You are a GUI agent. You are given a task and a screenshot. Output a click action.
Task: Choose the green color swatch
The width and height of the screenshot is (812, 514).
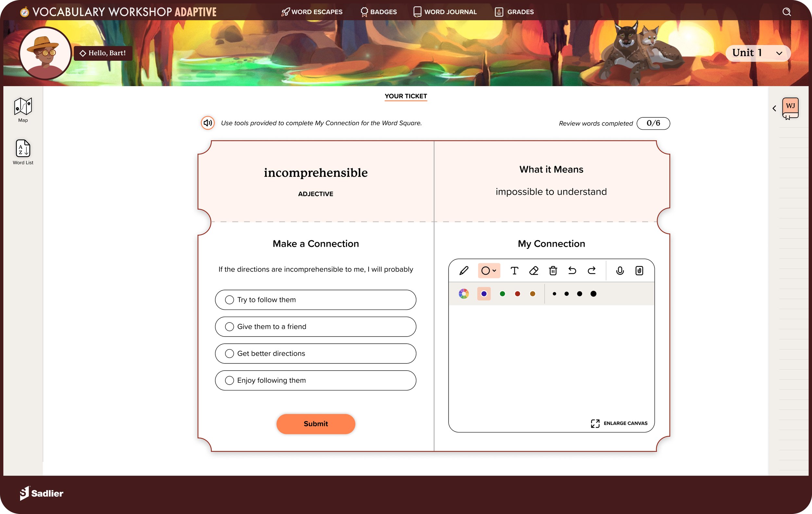pos(502,294)
